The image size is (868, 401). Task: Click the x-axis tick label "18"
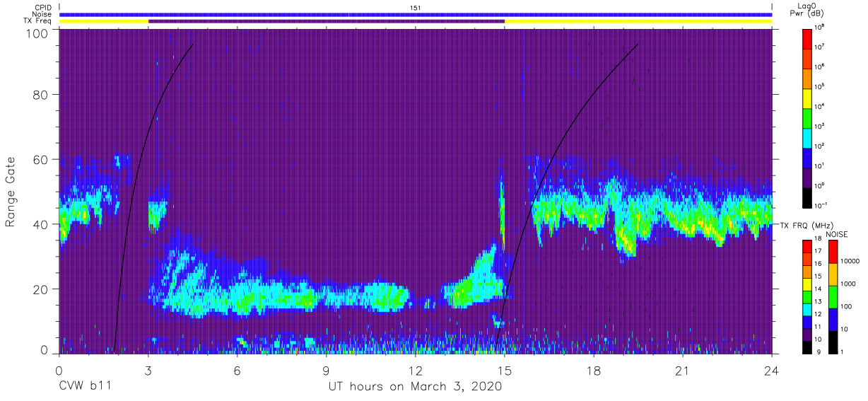coord(594,371)
